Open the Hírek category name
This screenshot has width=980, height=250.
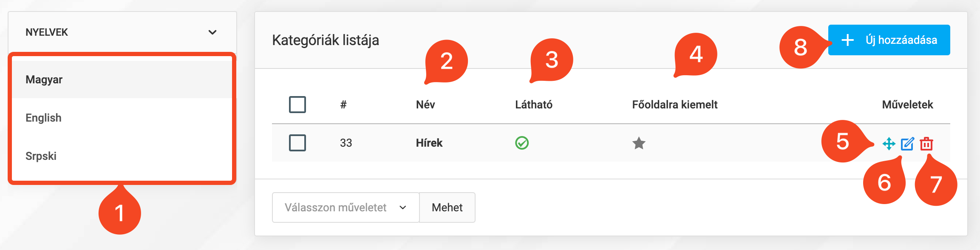click(429, 144)
